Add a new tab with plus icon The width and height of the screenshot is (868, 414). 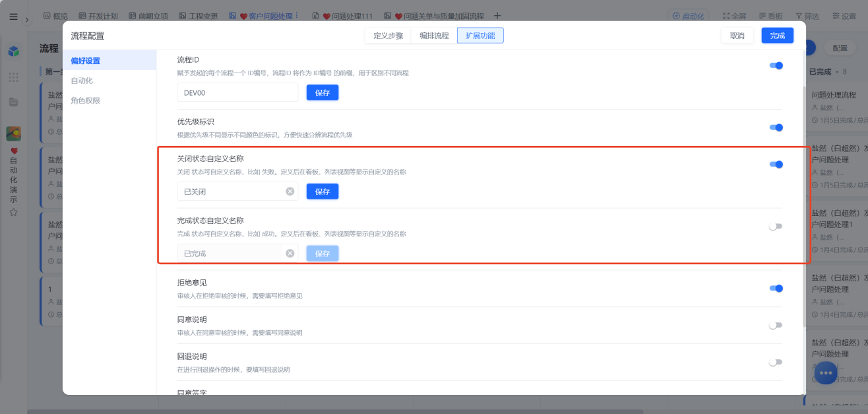click(x=497, y=16)
